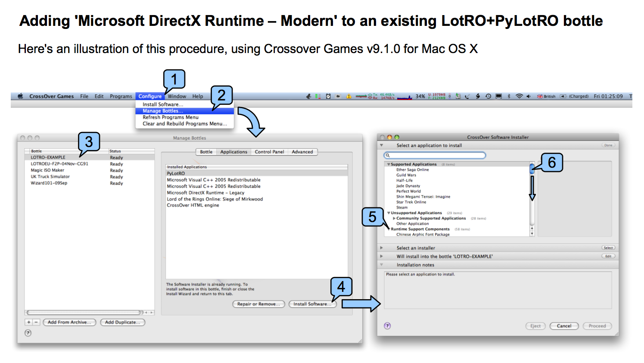The width and height of the screenshot is (644, 363).
Task: Click the Proceed button
Action: coord(597,326)
